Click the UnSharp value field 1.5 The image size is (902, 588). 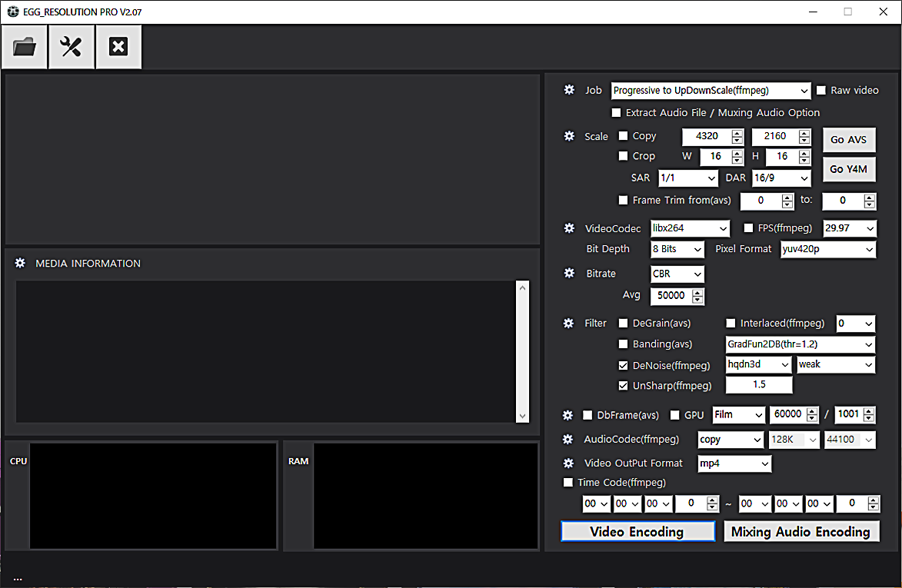pos(759,384)
